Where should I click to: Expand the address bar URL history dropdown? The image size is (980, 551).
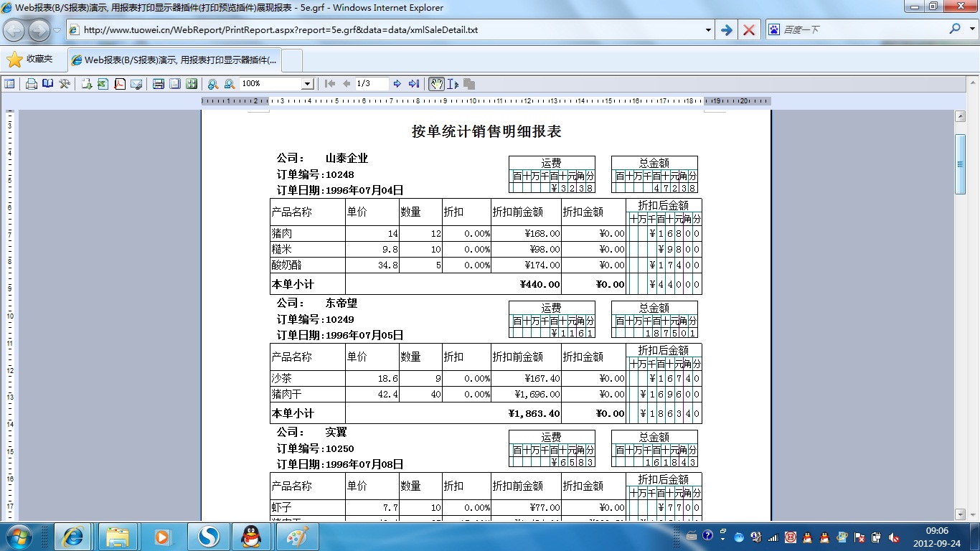coord(708,30)
